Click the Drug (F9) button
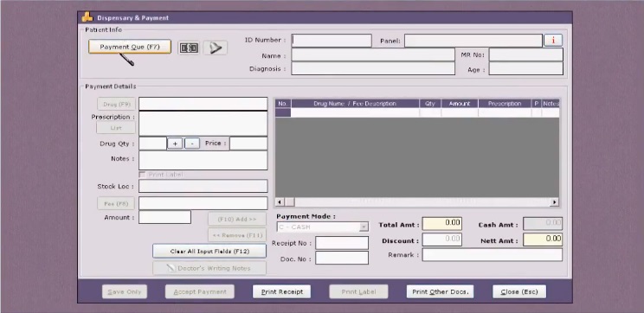 pyautogui.click(x=116, y=105)
